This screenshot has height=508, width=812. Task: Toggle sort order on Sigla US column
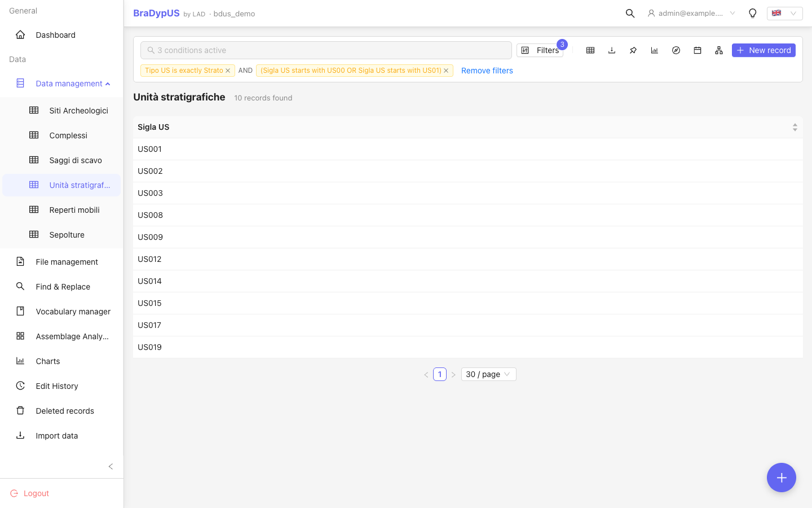[x=795, y=128]
